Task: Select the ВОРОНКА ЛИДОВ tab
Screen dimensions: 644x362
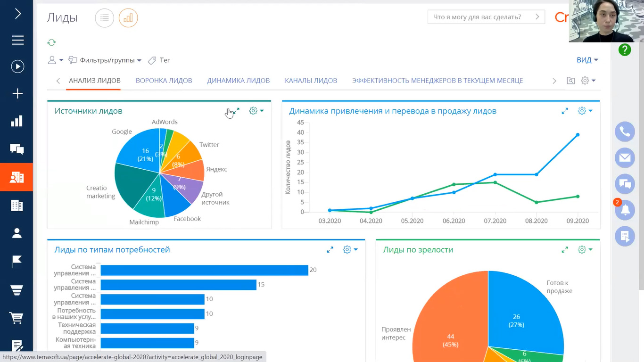Action: (164, 81)
